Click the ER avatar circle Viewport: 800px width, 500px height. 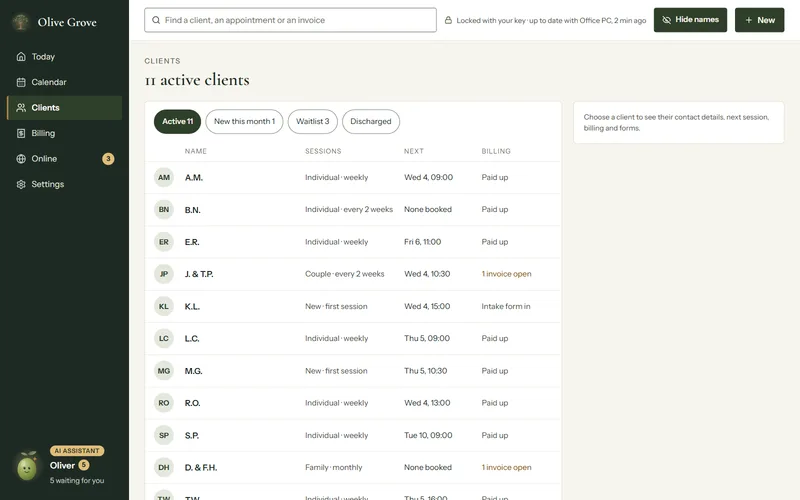pyautogui.click(x=164, y=242)
